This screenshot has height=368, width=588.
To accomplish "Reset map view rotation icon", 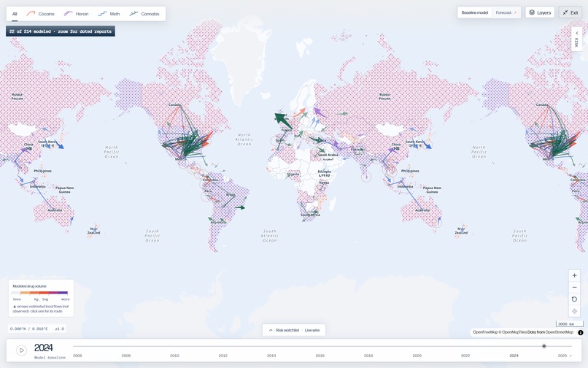I will pos(574,299).
